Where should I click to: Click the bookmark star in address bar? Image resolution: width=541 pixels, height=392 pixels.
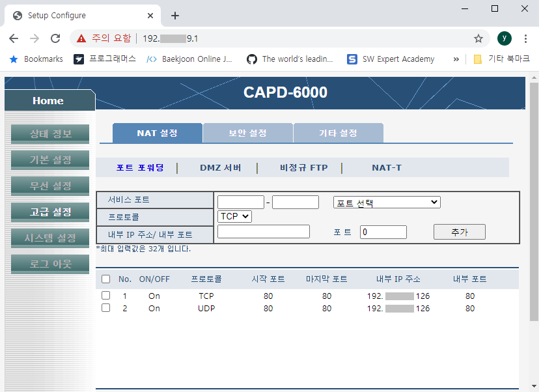(479, 39)
